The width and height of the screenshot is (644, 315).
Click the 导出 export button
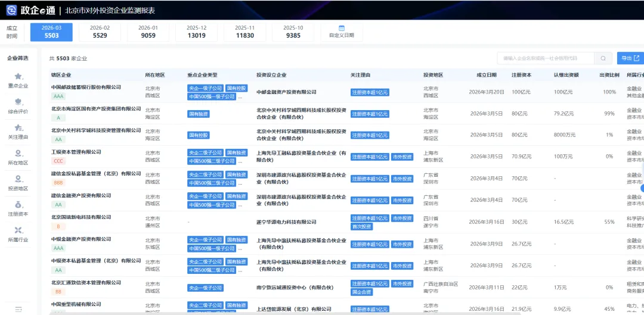click(x=630, y=58)
